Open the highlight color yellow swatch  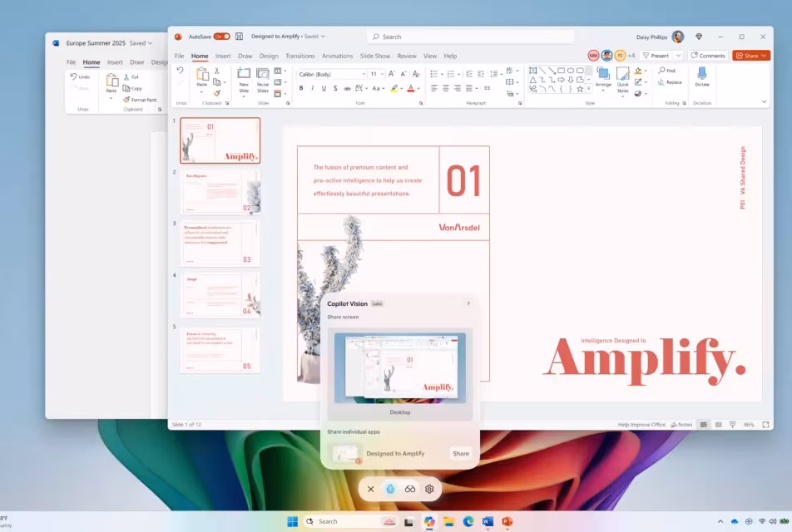(x=394, y=88)
